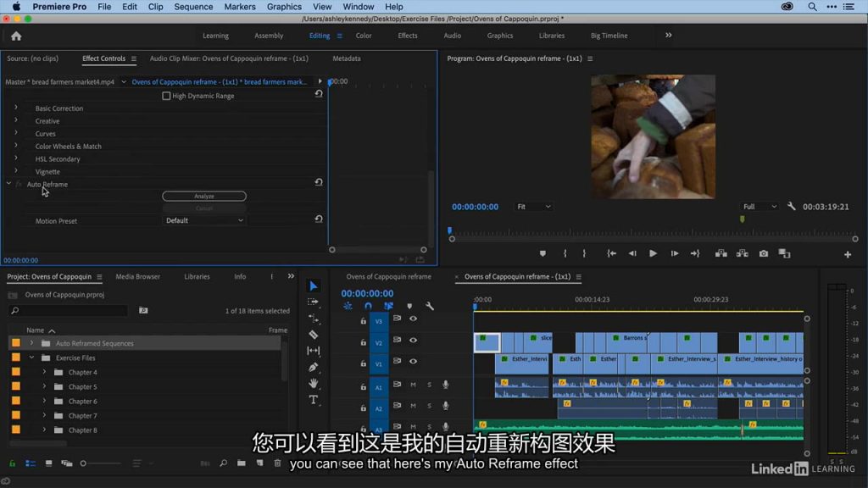
Task: Show overflow workspaces chevron
Action: pos(669,36)
